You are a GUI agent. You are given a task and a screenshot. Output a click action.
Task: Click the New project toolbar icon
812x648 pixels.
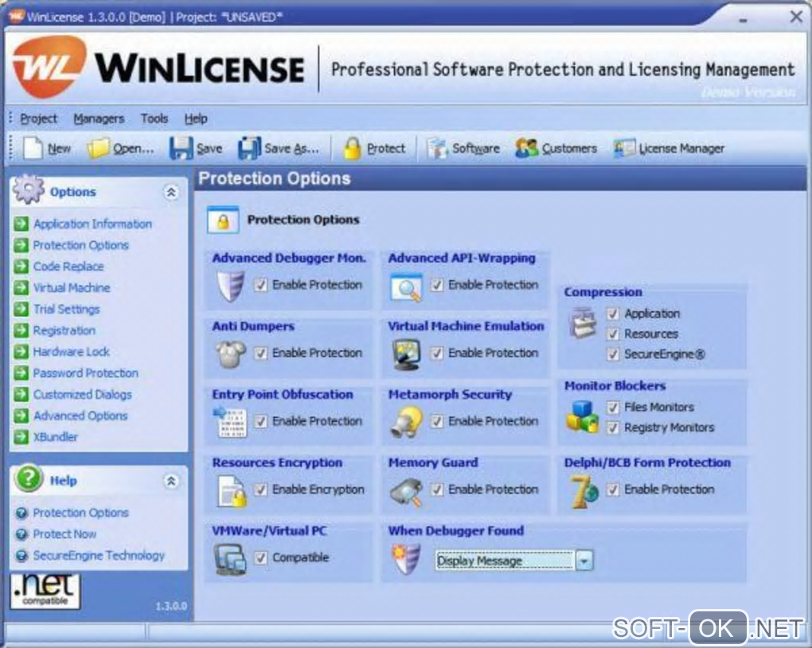click(33, 149)
